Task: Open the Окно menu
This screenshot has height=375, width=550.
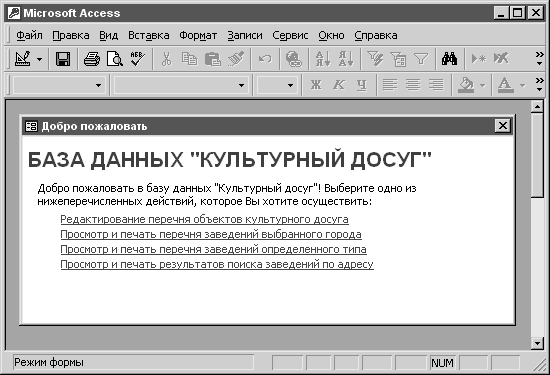Action: [331, 35]
